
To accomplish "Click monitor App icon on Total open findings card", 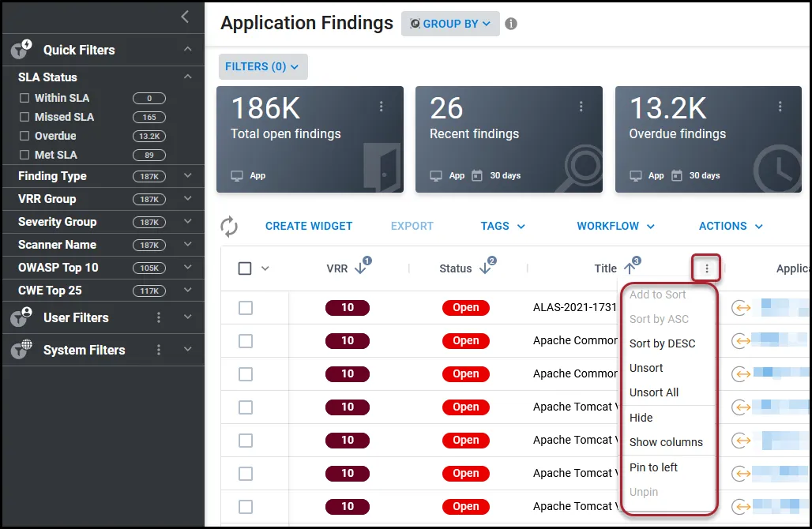I will click(237, 175).
